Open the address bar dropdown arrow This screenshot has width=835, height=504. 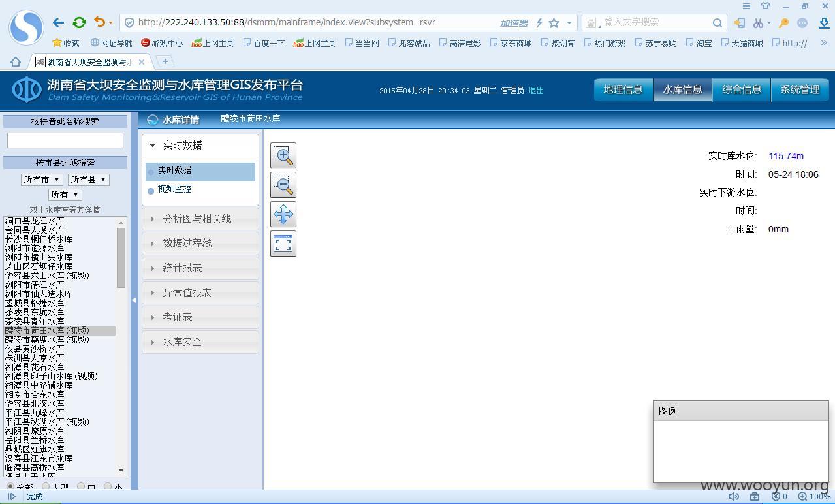[569, 23]
